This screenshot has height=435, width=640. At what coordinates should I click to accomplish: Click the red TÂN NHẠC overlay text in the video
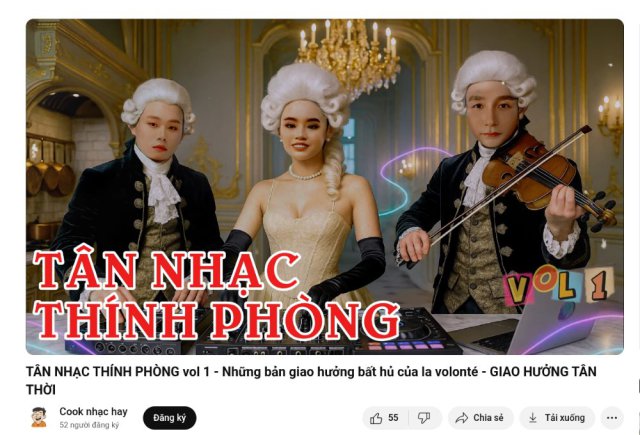(167, 271)
